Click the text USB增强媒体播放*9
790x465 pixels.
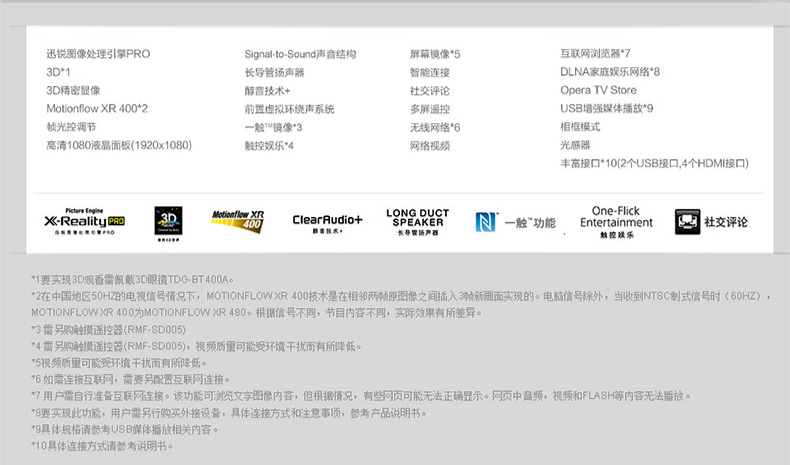607,108
